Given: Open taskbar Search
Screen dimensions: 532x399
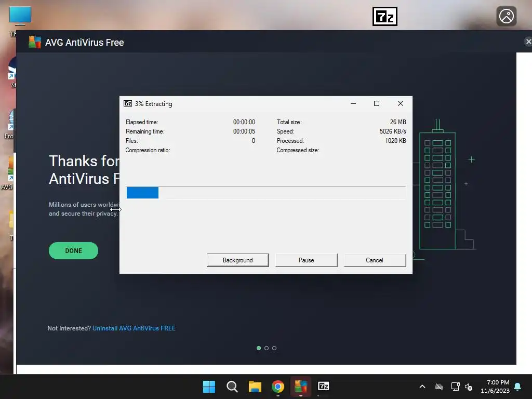Looking at the screenshot, I should pos(232,387).
